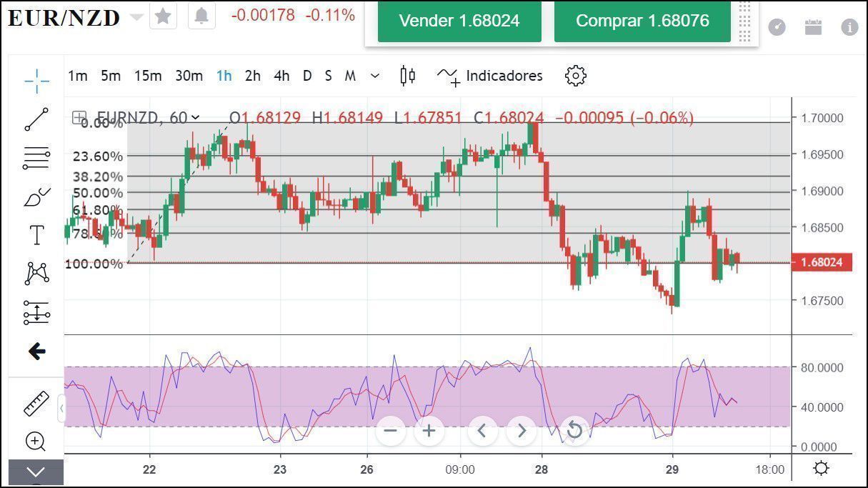Toggle price alert via bell icon
Image resolution: width=868 pixels, height=488 pixels.
tap(201, 16)
